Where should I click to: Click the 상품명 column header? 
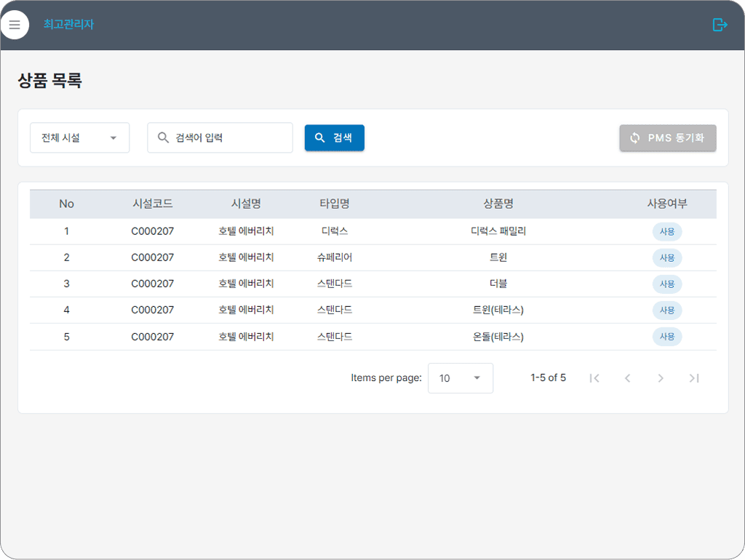pos(498,204)
